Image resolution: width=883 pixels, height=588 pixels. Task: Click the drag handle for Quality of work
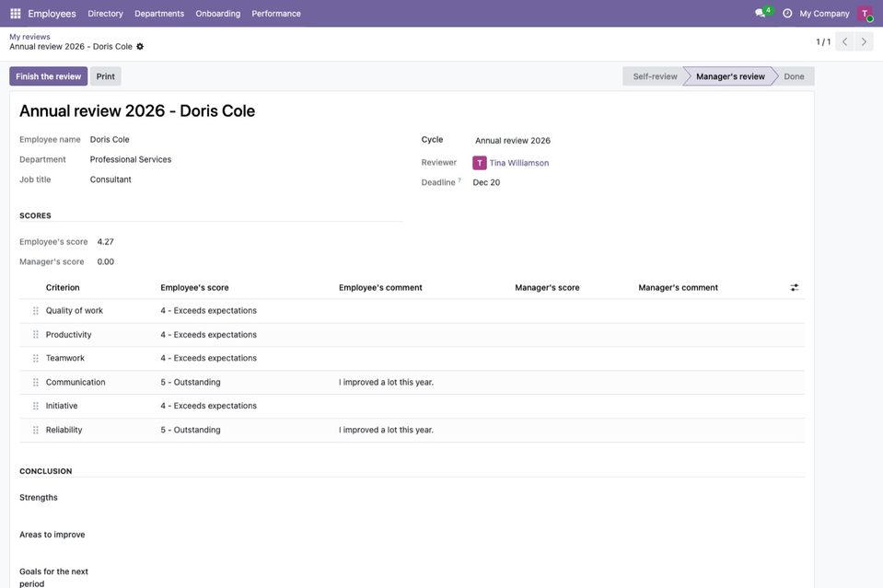[36, 311]
